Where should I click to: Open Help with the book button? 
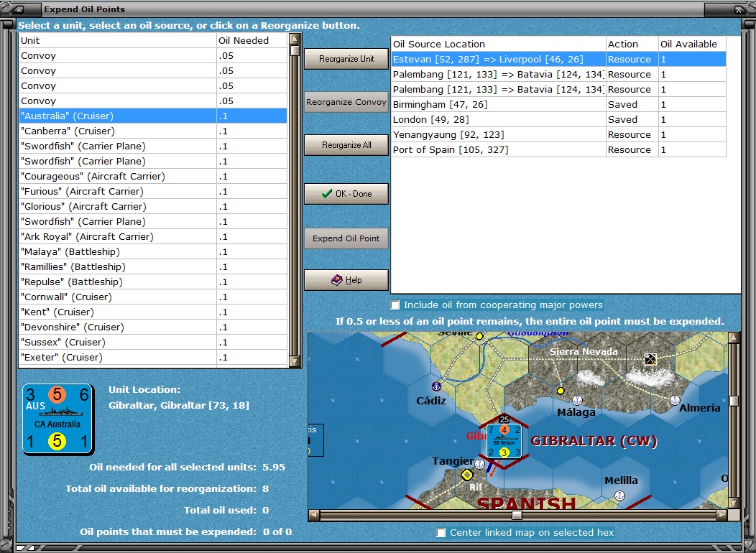(x=346, y=280)
